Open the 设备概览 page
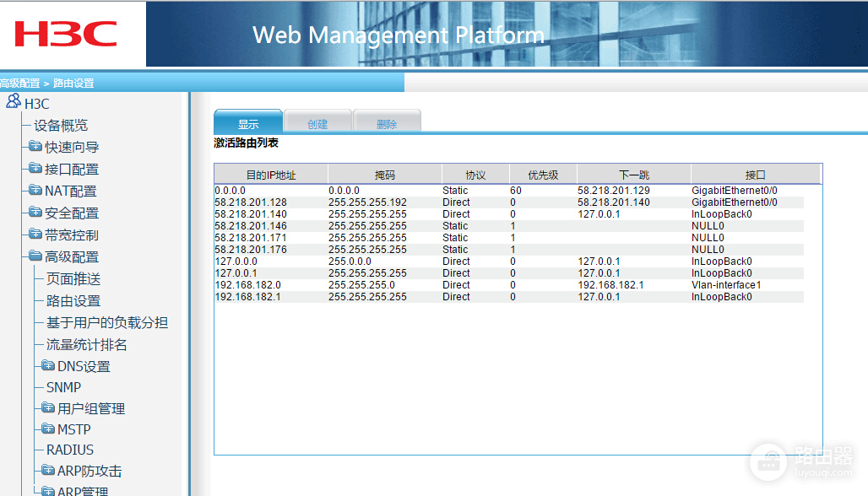This screenshot has width=868, height=496. 61,126
